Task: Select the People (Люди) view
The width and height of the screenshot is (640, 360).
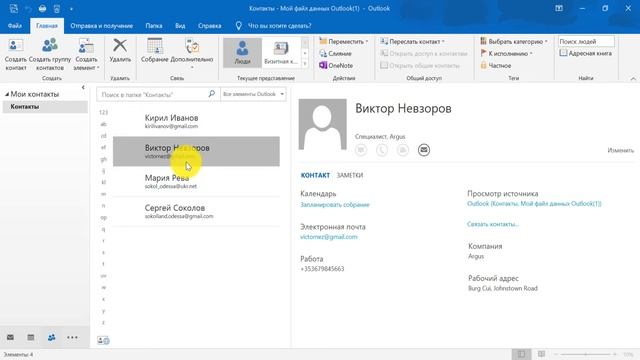Action: [242, 52]
